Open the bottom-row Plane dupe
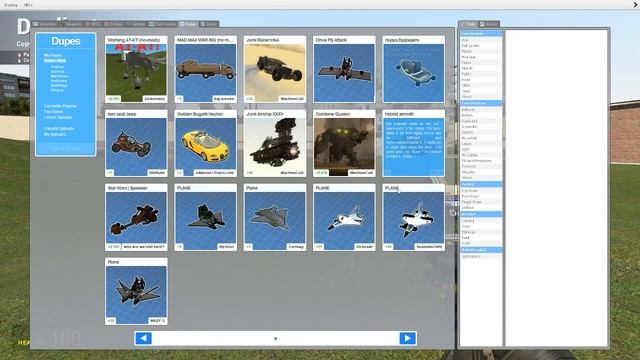This screenshot has width=640, height=360. coord(136,291)
